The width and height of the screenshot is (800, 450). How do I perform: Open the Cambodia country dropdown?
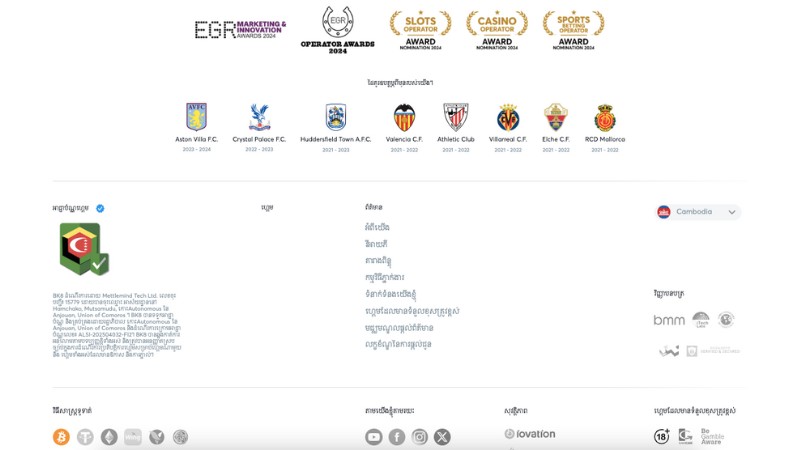(x=698, y=212)
